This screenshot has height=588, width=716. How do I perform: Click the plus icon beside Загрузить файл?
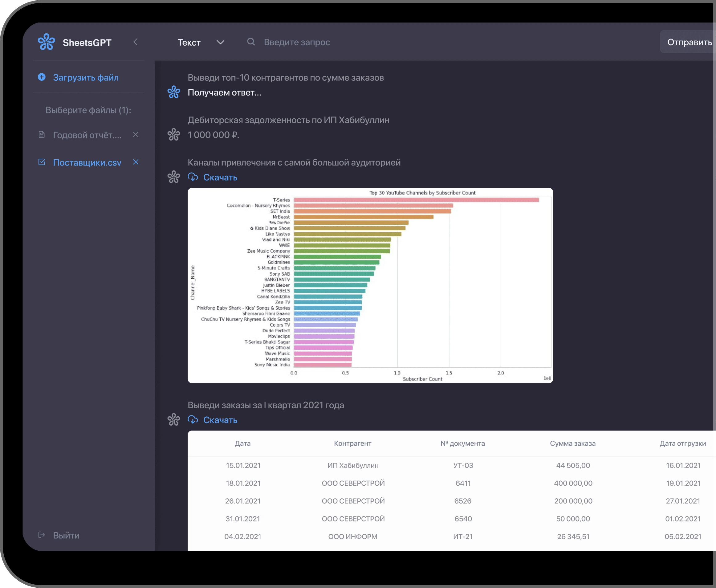[42, 77]
